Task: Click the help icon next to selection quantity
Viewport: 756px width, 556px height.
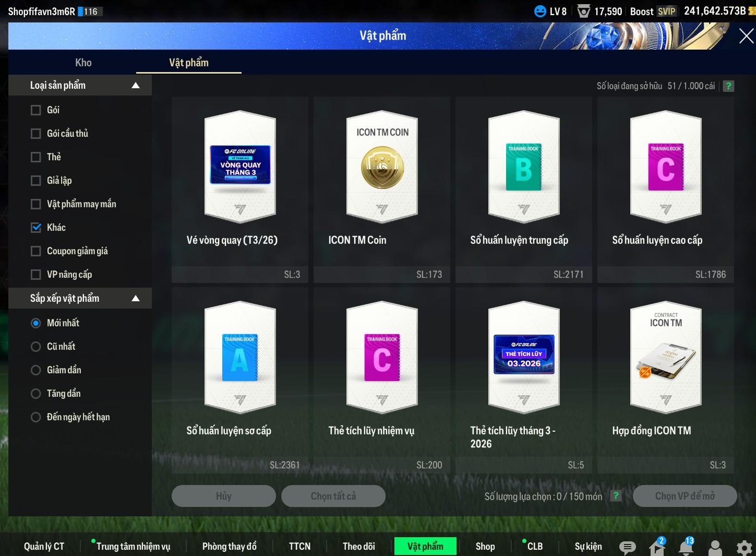Action: tap(616, 496)
